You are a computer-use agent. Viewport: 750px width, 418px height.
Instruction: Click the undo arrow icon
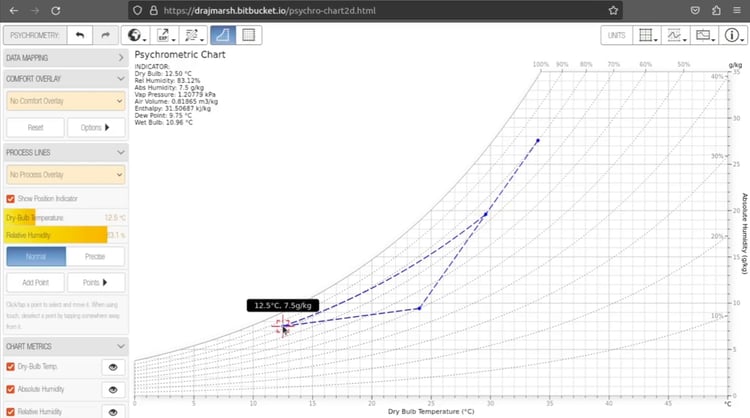point(79,35)
